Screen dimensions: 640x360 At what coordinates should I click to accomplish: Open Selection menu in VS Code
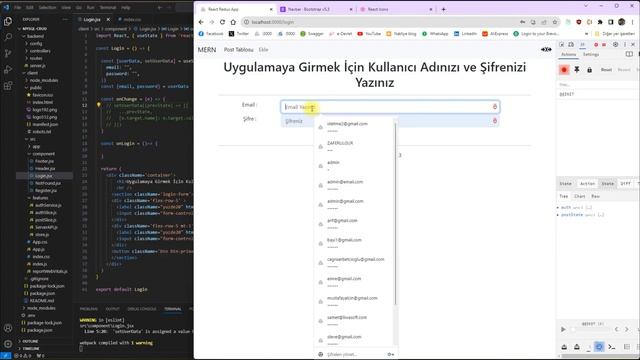47,7
